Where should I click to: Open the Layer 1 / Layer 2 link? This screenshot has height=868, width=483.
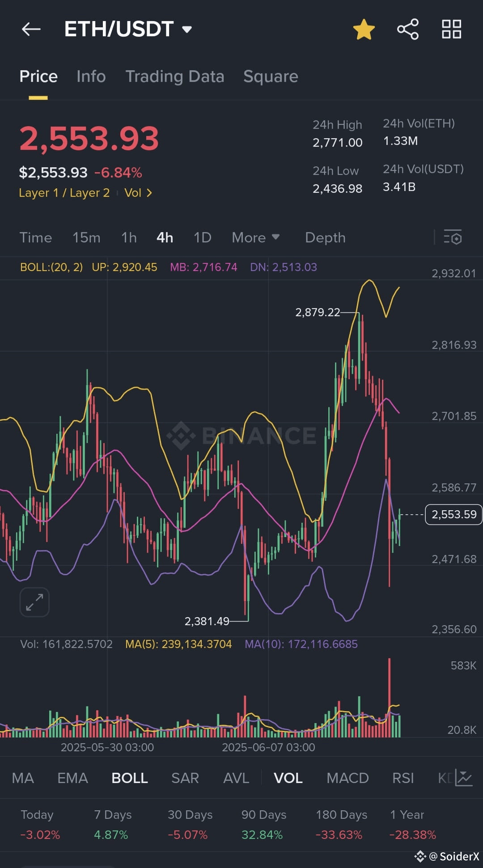[x=64, y=193]
